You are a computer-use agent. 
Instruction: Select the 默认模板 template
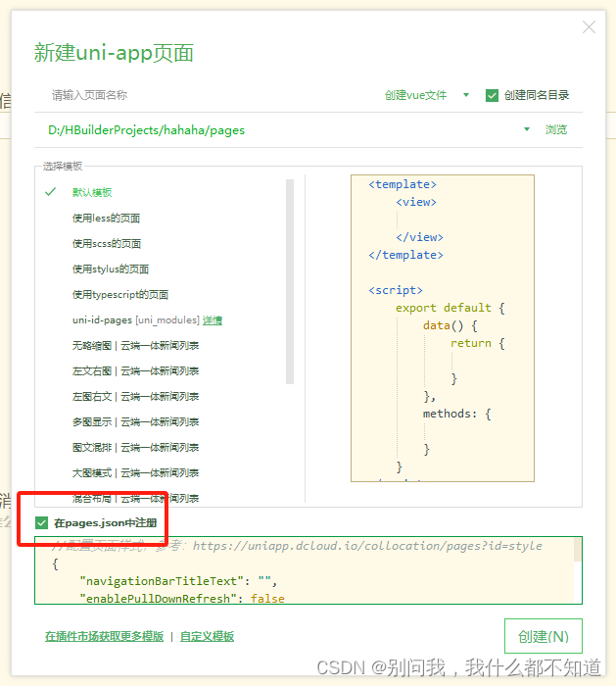coord(92,192)
